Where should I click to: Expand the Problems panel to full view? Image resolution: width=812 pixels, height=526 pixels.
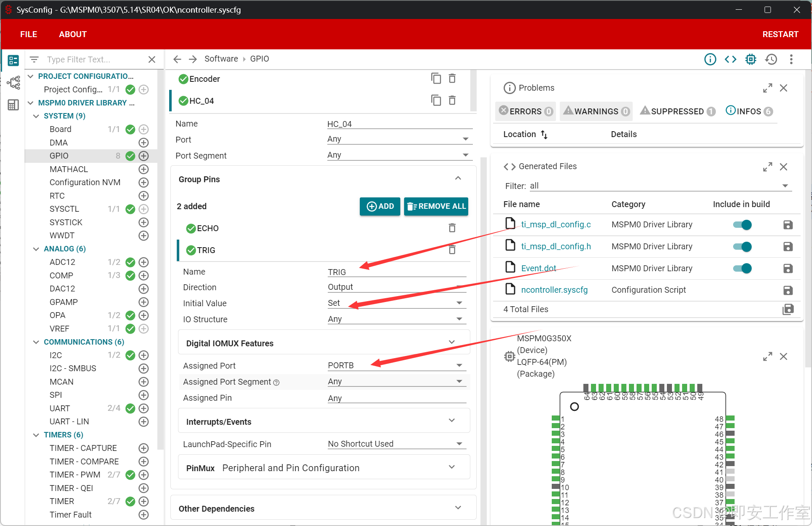click(x=767, y=88)
